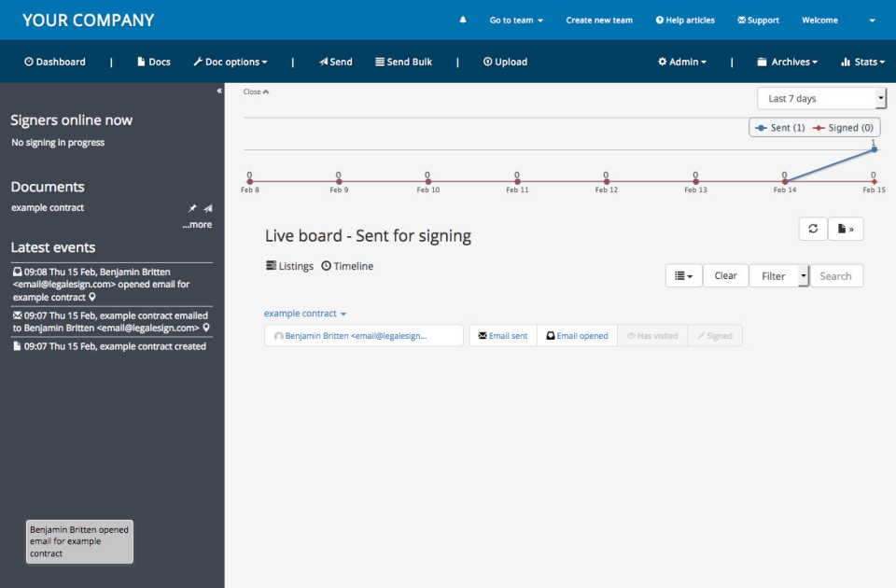Image resolution: width=896 pixels, height=588 pixels.
Task: Click the YOUR COMPANY logo text
Action: 89,20
